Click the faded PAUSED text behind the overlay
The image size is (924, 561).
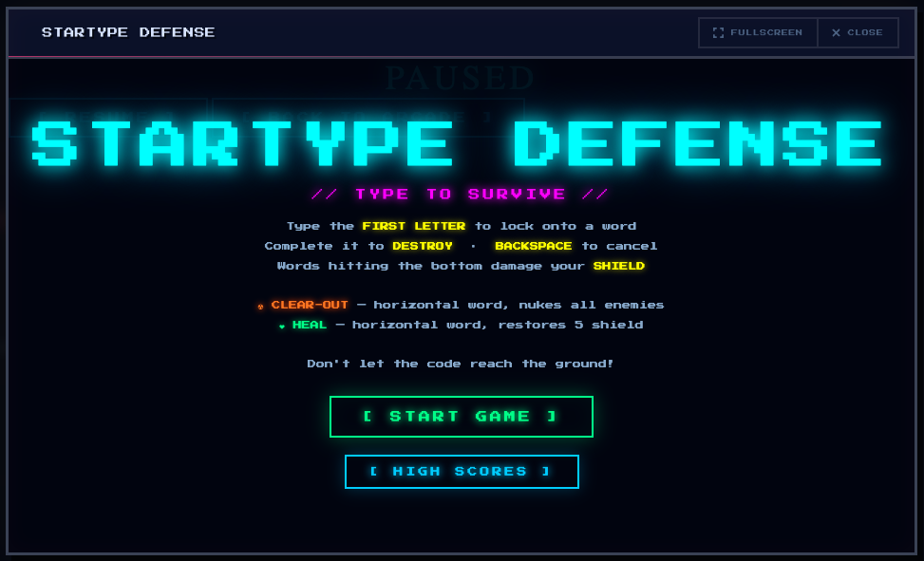coord(460,77)
